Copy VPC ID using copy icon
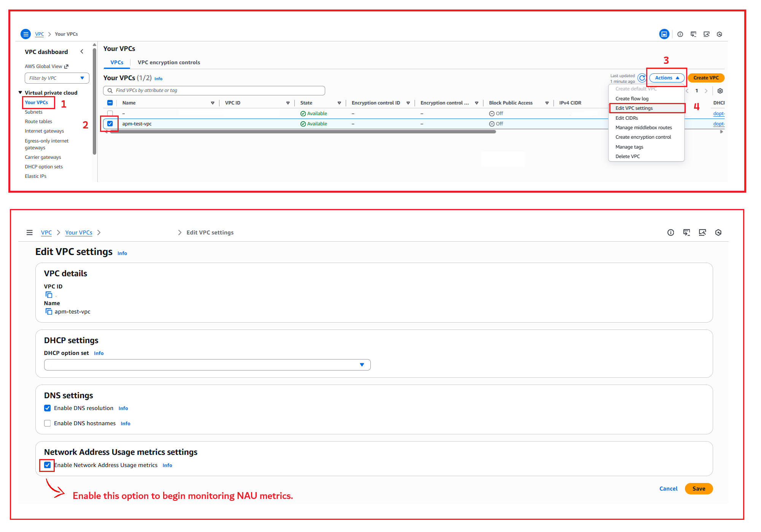This screenshot has height=532, width=761. pyautogui.click(x=49, y=295)
